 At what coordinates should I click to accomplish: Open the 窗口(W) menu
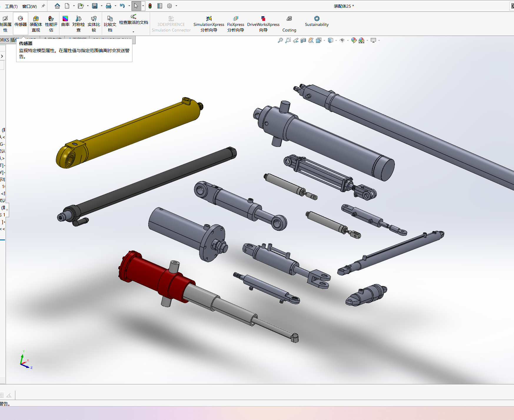point(29,6)
